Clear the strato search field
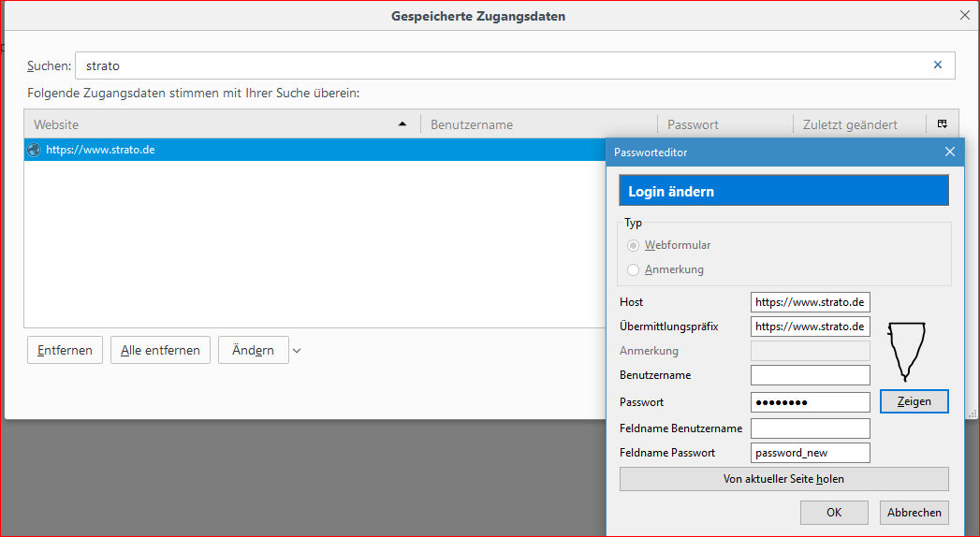 938,65
